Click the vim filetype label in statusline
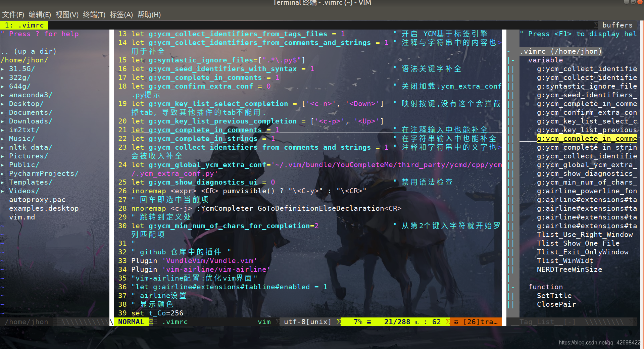 click(x=264, y=322)
